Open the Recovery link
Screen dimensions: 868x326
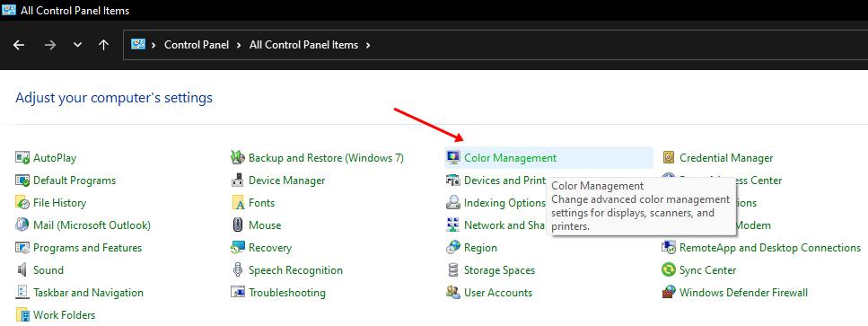(270, 247)
